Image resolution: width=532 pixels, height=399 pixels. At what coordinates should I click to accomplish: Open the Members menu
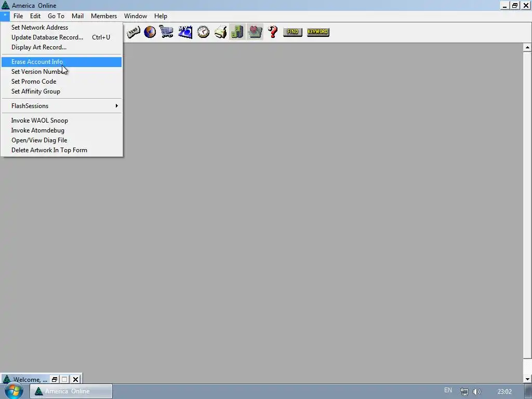tap(103, 16)
